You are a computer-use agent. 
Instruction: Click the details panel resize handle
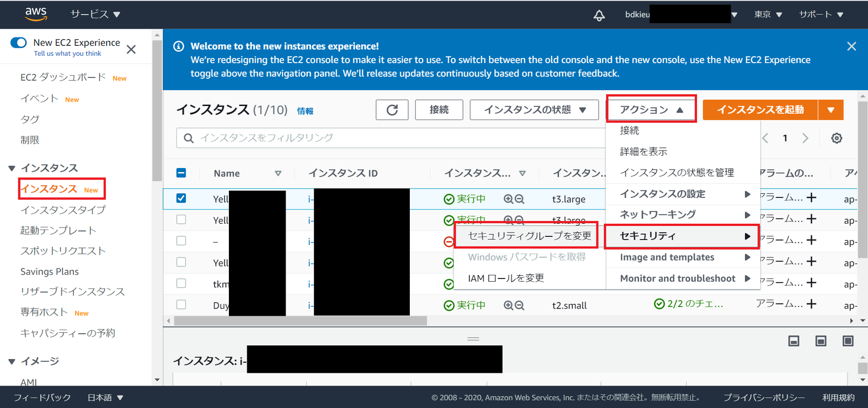click(x=473, y=339)
